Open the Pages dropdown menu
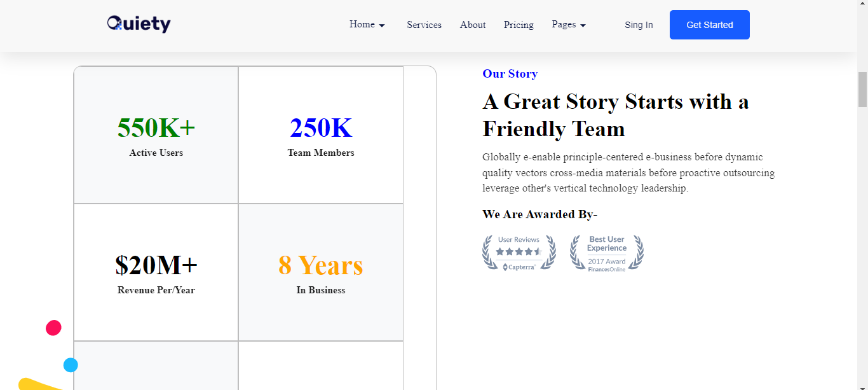The height and width of the screenshot is (390, 868). click(x=569, y=25)
